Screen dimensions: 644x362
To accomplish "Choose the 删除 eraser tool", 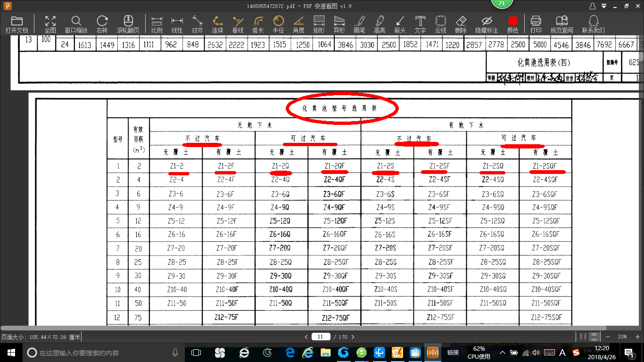I will click(x=461, y=25).
